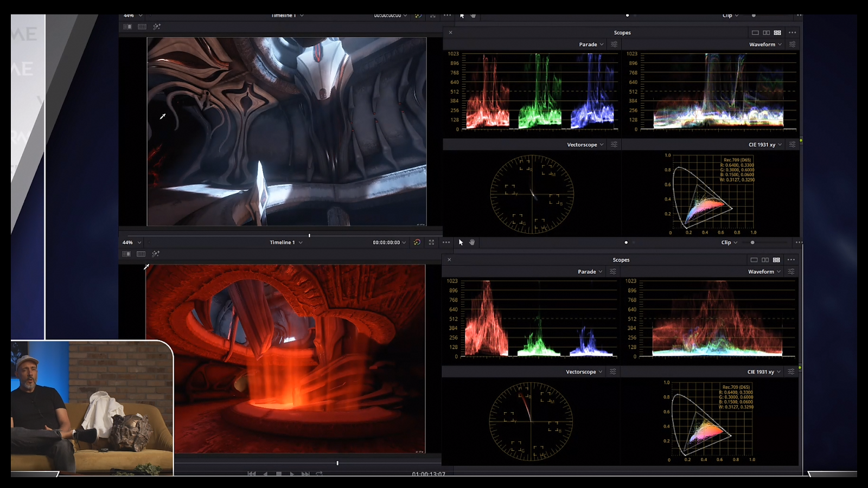
Task: Click the upper viewer scrubber playhead
Action: click(x=309, y=235)
